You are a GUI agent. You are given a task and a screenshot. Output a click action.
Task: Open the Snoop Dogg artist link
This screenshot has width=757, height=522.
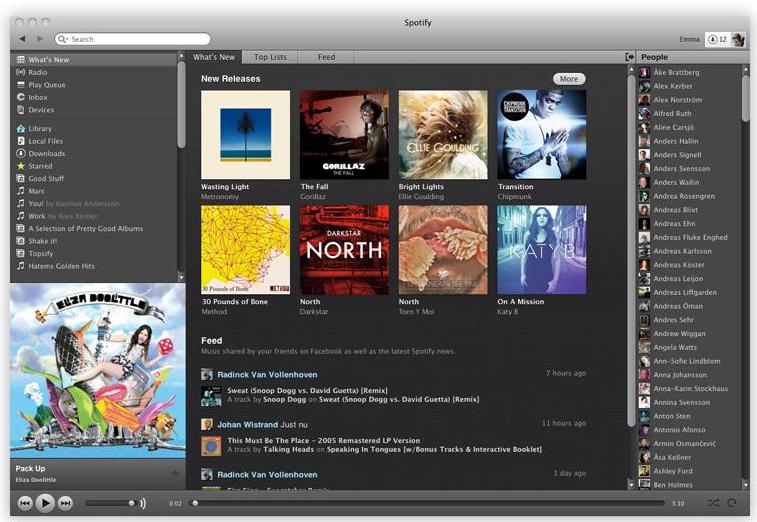(284, 399)
